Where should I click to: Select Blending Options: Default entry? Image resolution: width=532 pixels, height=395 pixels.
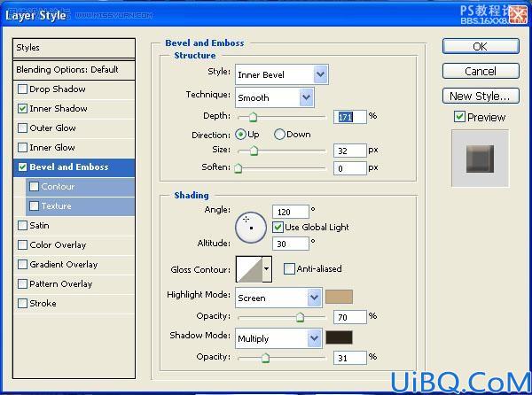point(74,70)
